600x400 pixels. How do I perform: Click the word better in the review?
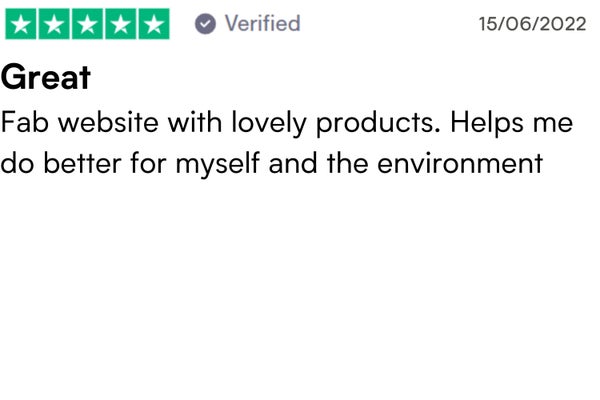tap(82, 163)
